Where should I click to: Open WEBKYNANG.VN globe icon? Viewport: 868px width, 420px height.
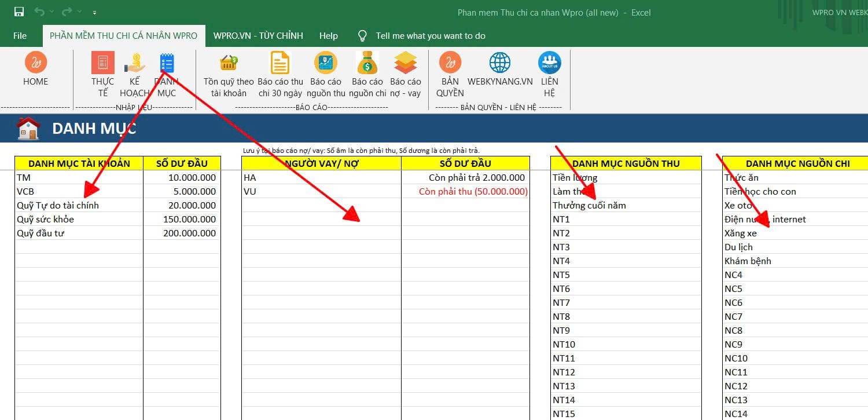click(499, 63)
